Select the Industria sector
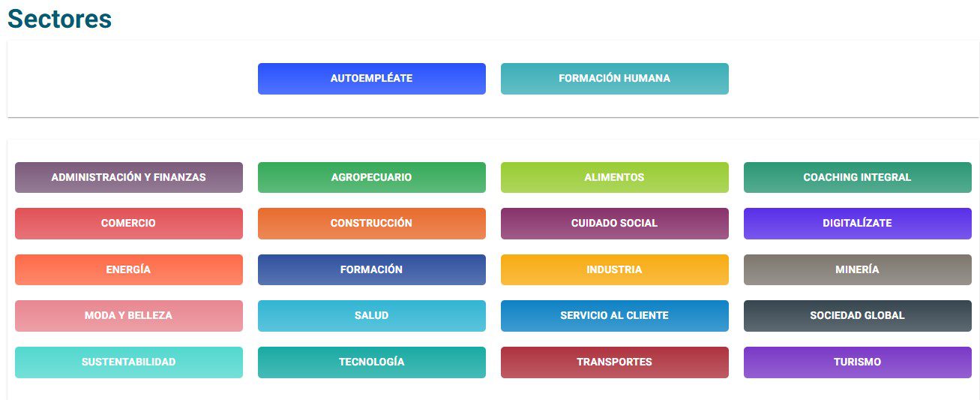 614,270
